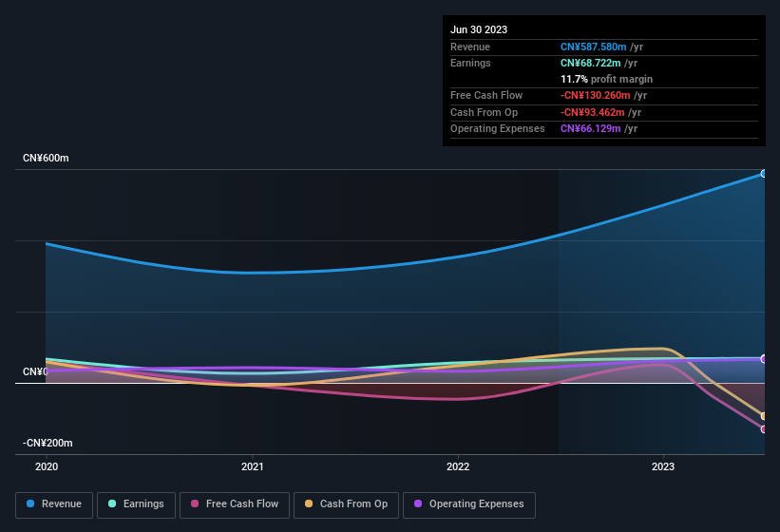Click the Free Cash Flow label in tooltip
780x532 pixels.
tap(486, 95)
